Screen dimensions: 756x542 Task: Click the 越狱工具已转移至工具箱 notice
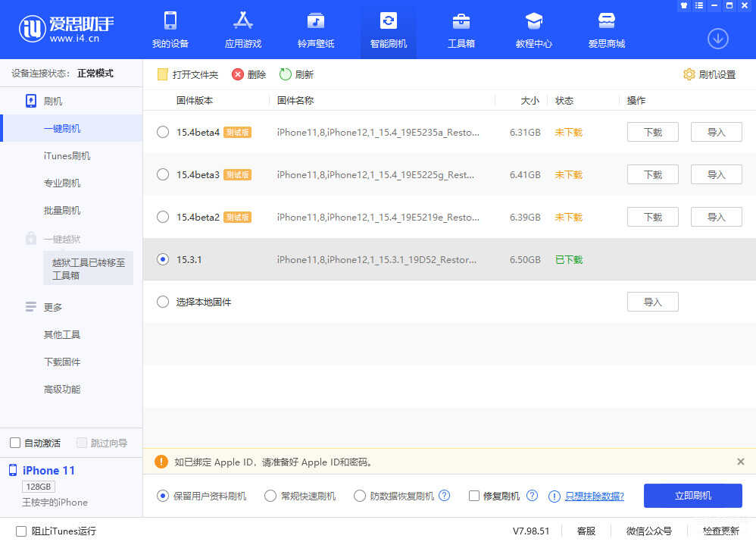click(88, 268)
